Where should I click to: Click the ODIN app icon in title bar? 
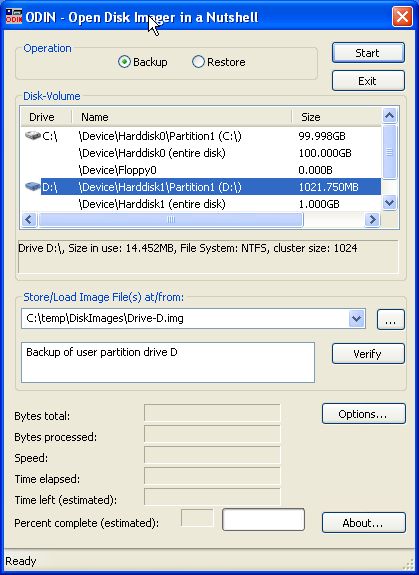pos(14,17)
